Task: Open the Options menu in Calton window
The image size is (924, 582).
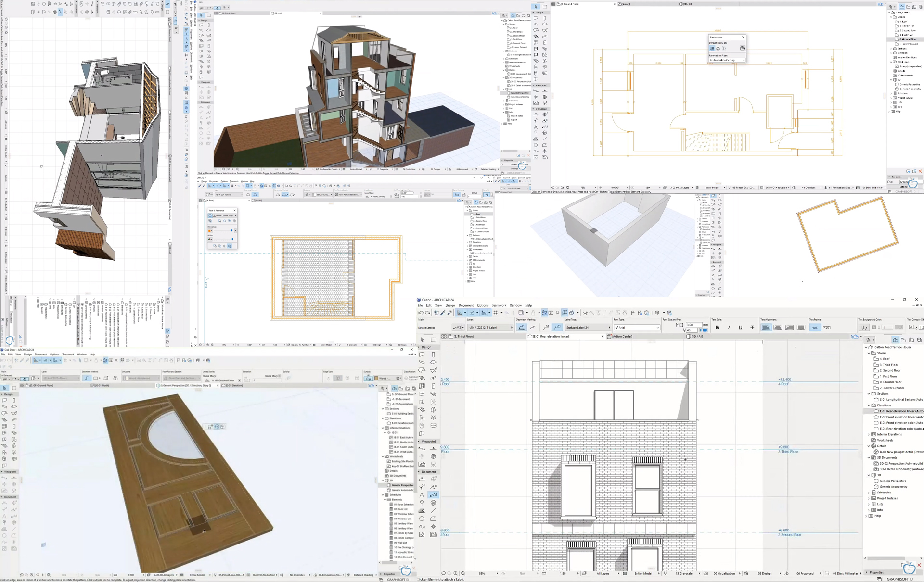Action: point(483,305)
